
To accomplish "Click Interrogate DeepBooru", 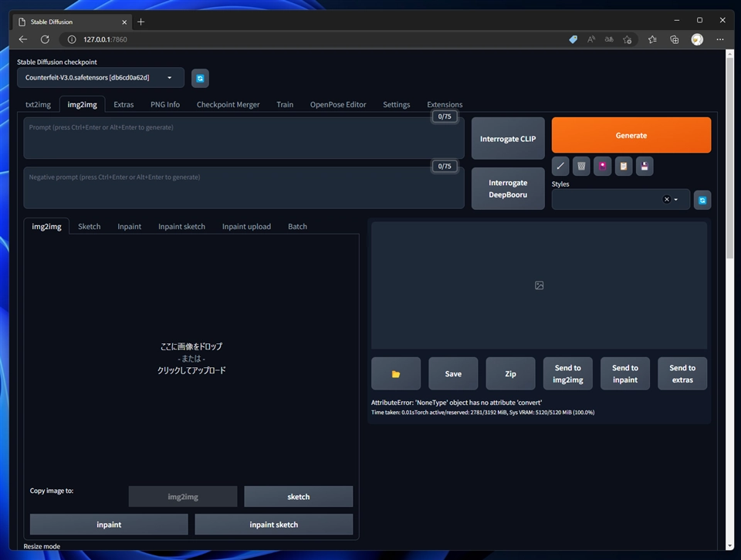I will (x=508, y=188).
